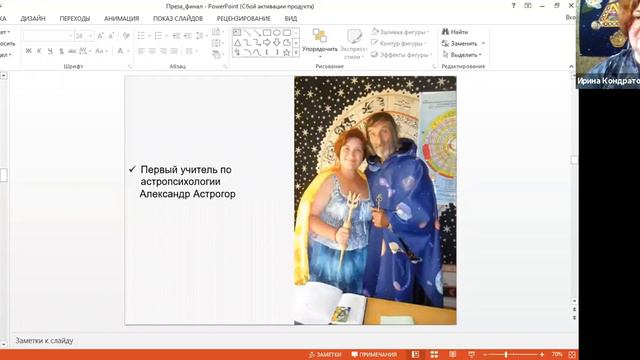Viewport: 640px width, 360px height.
Task: Toggle ПРИМЕЧАНИЯ comments pane
Action: click(374, 355)
